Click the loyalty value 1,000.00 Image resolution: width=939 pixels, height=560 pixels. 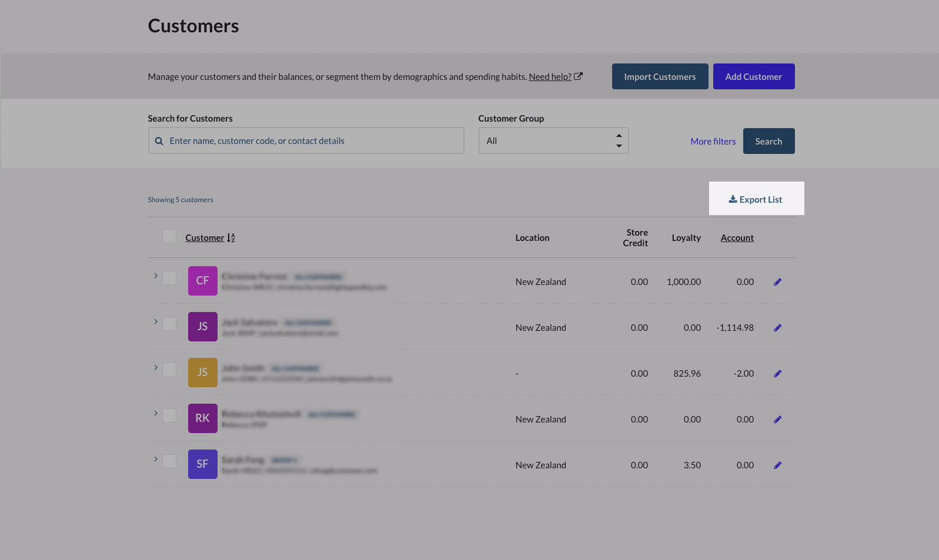(684, 282)
